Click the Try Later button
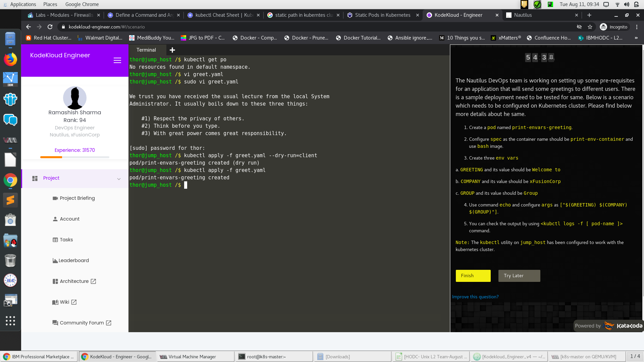The height and width of the screenshot is (362, 644). click(x=519, y=276)
